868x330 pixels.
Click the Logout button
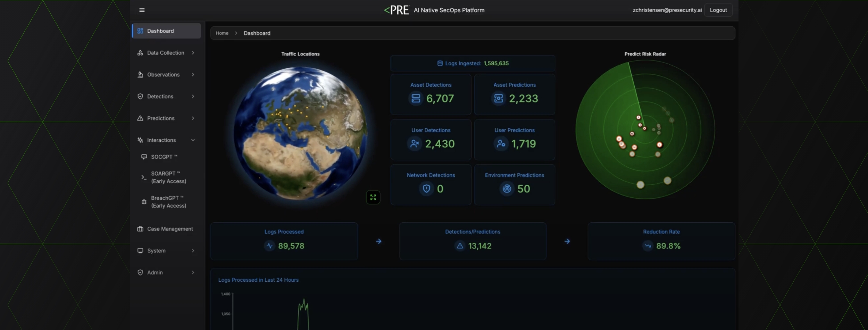click(x=718, y=10)
